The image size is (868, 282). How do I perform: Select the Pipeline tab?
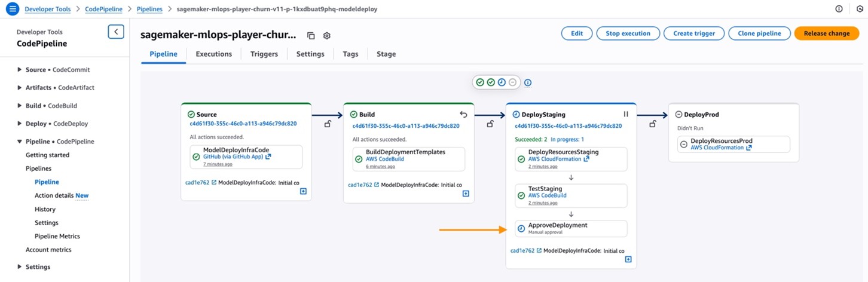click(x=163, y=54)
